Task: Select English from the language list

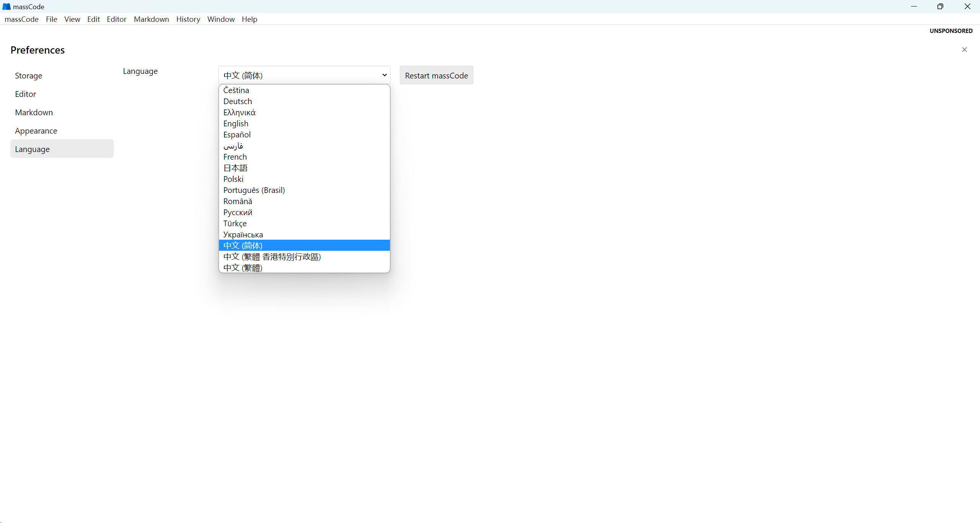Action: 236,124
